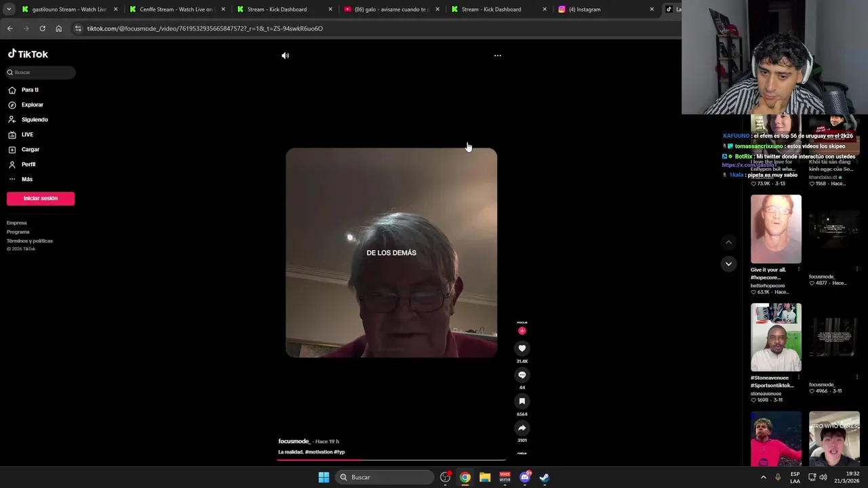Go back in the browser
The width and height of the screenshot is (868, 488).
pyautogui.click(x=9, y=28)
